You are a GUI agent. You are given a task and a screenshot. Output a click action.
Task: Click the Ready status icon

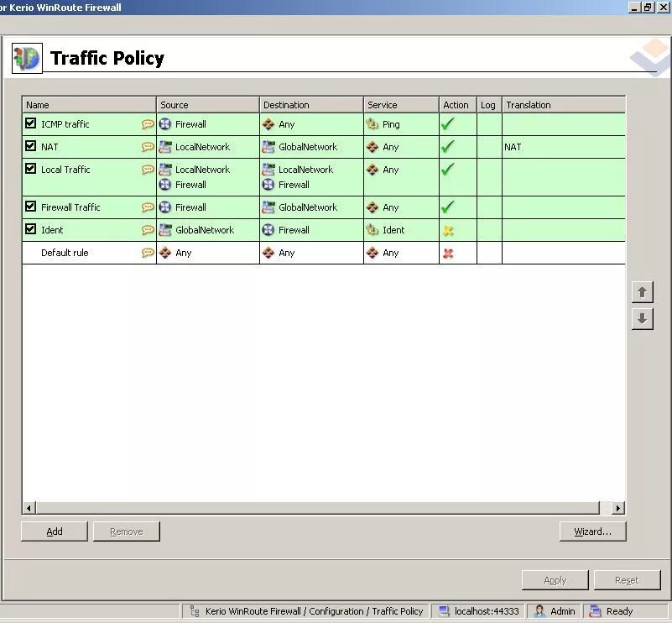(595, 611)
